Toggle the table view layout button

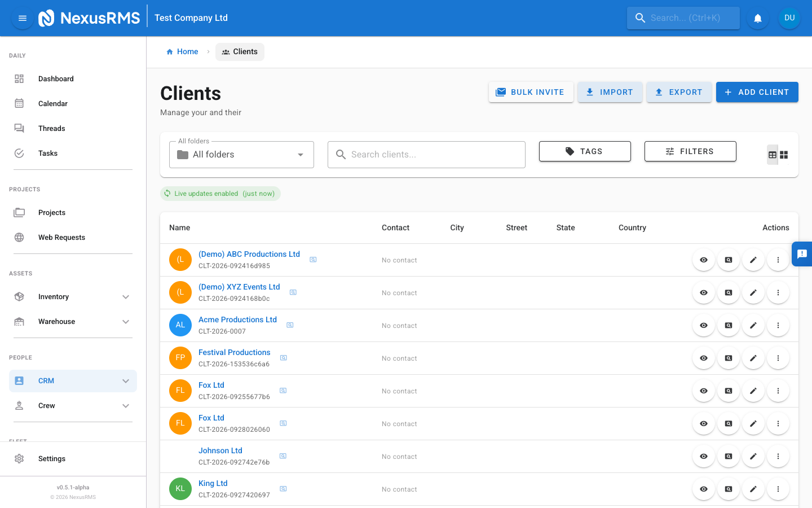click(772, 154)
